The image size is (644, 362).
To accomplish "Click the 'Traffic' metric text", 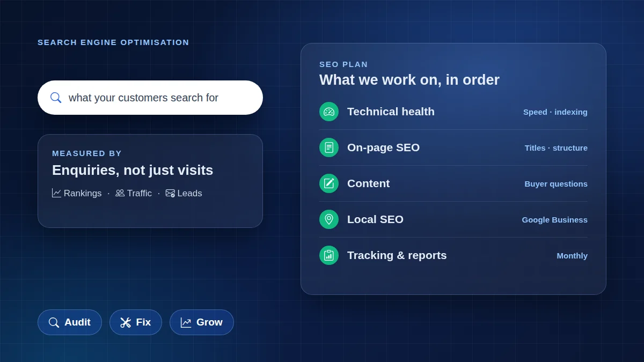I will [140, 194].
